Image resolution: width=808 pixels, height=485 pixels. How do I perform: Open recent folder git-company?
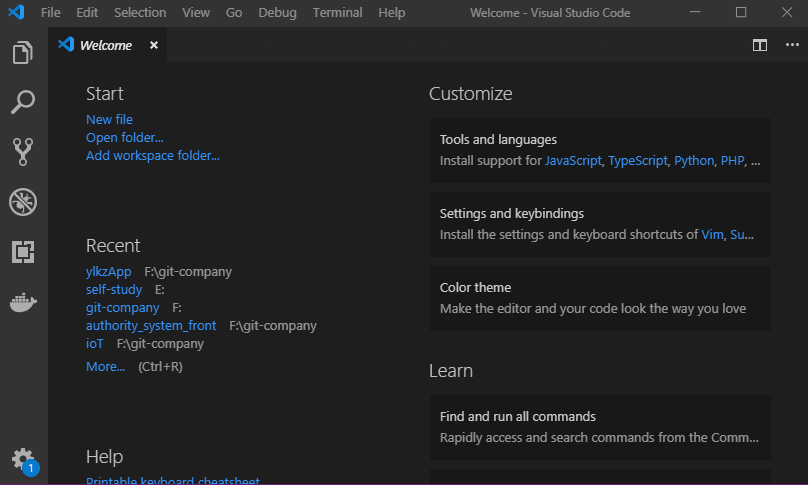coord(123,308)
